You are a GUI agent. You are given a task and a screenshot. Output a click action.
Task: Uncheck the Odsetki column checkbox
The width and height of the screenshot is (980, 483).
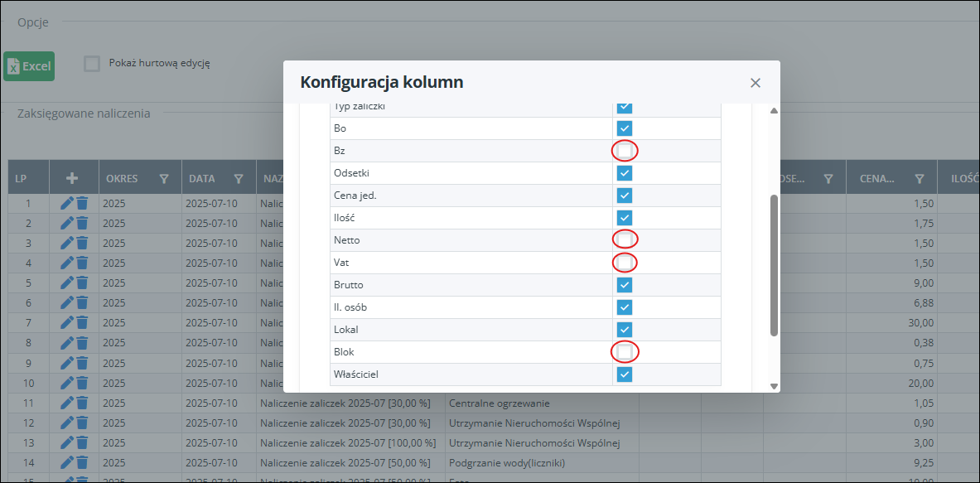point(625,173)
